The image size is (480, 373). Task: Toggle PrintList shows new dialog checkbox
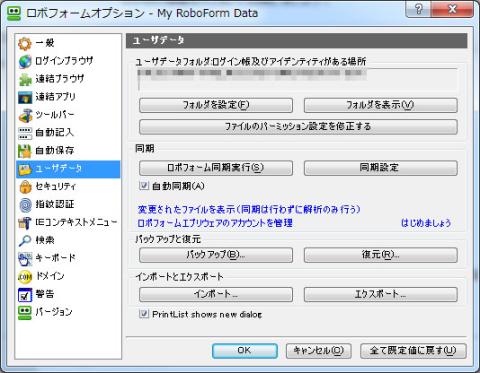144,314
